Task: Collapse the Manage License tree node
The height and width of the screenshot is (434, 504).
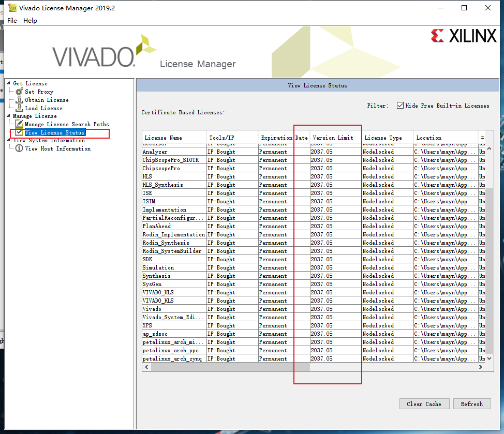Action: (x=9, y=116)
